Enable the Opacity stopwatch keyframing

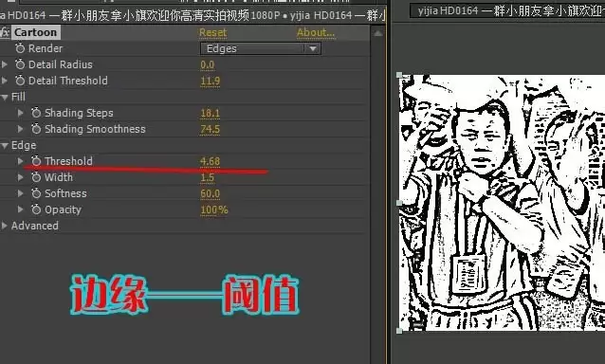click(36, 209)
